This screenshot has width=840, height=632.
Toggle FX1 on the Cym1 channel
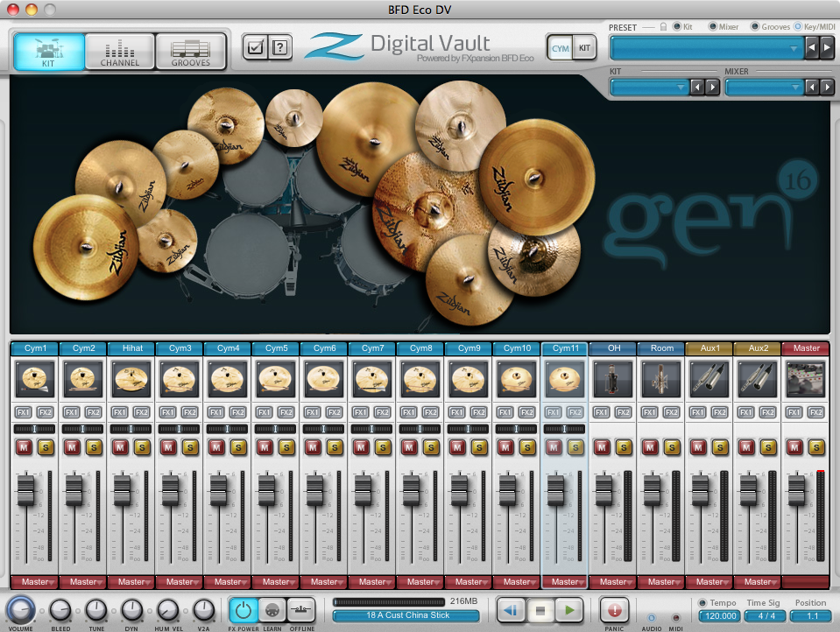pos(24,412)
